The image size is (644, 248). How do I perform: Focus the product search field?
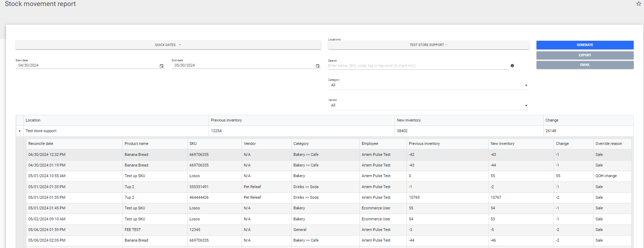pyautogui.click(x=418, y=66)
